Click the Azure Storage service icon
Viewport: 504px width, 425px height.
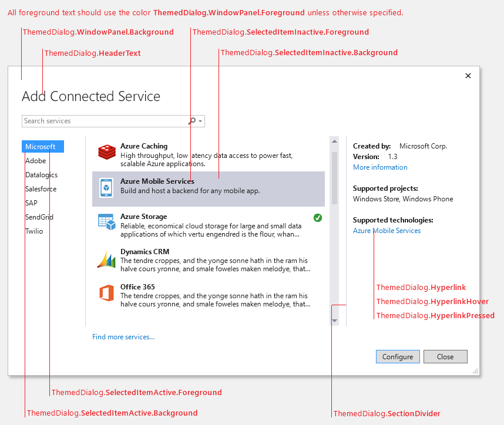click(106, 222)
